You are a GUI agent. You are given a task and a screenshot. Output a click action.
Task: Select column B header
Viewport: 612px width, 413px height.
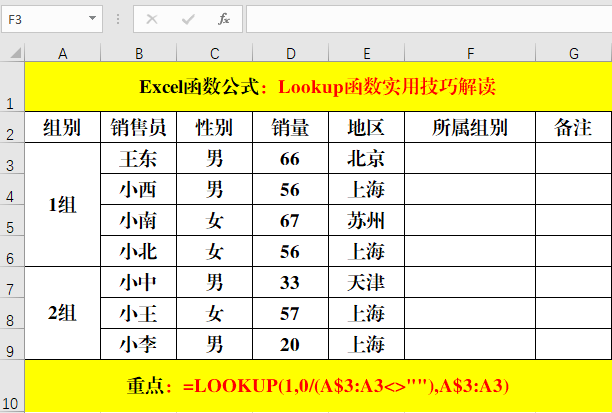139,53
